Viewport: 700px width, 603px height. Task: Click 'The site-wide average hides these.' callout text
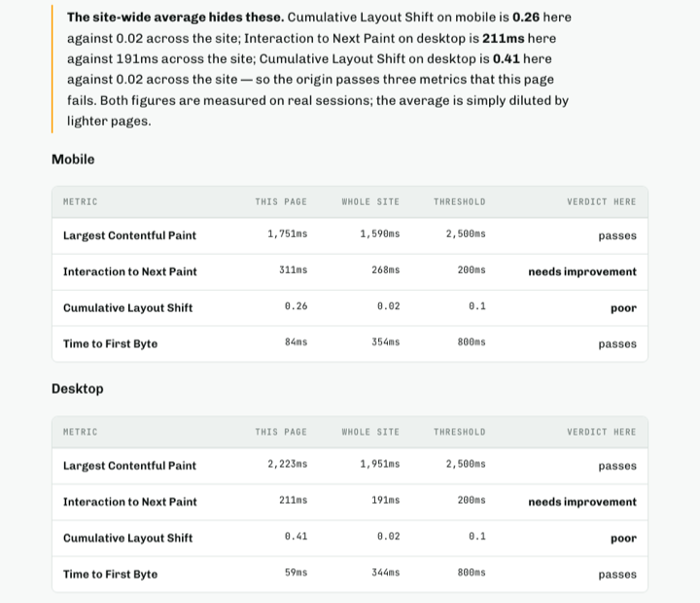pos(175,18)
